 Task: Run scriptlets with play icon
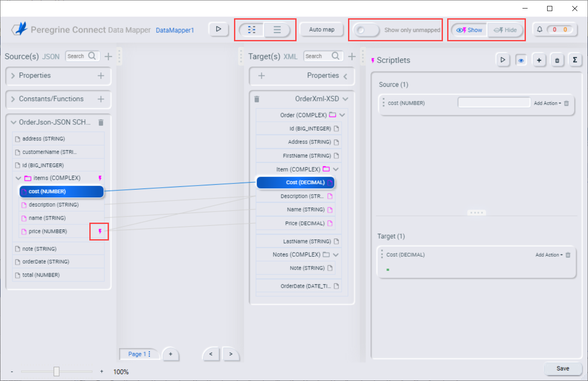click(x=503, y=60)
